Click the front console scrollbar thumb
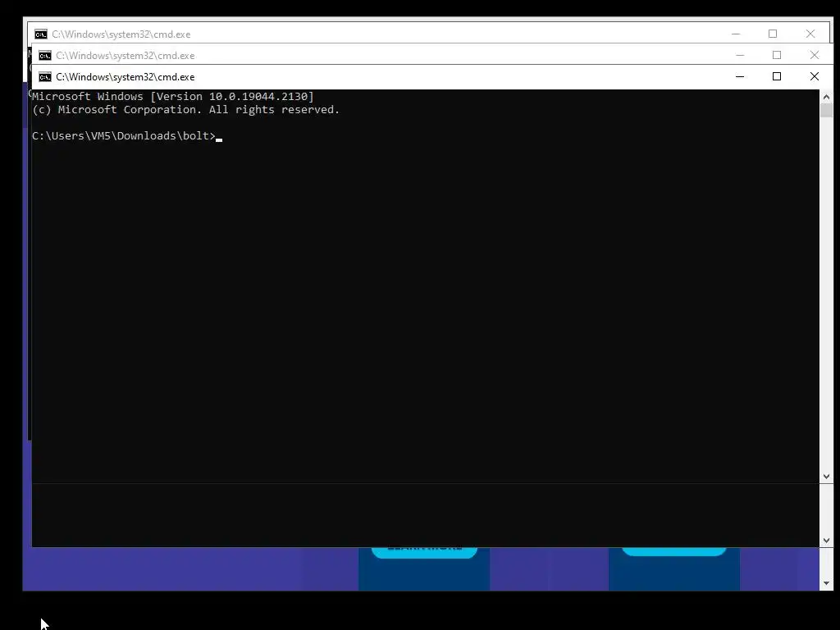 pos(826,111)
